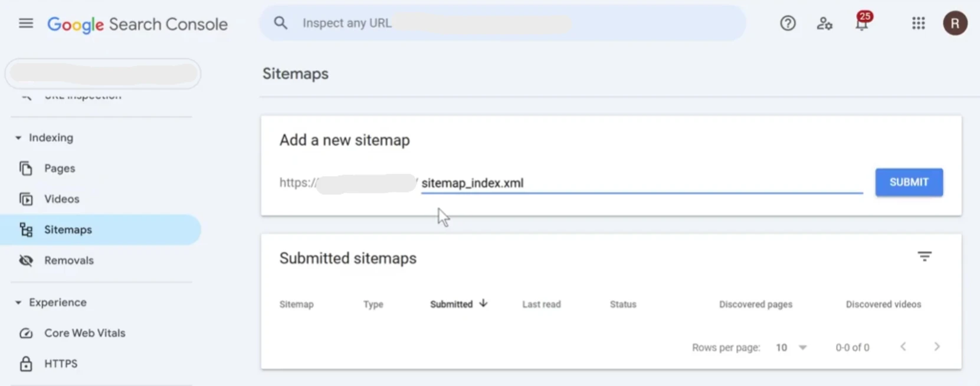
Task: Sort by Type column header
Action: point(373,305)
